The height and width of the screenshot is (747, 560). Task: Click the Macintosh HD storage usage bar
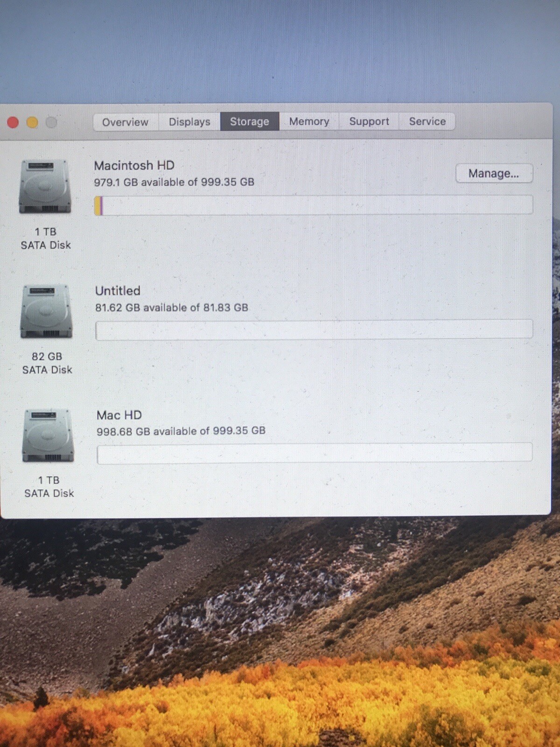pos(313,205)
